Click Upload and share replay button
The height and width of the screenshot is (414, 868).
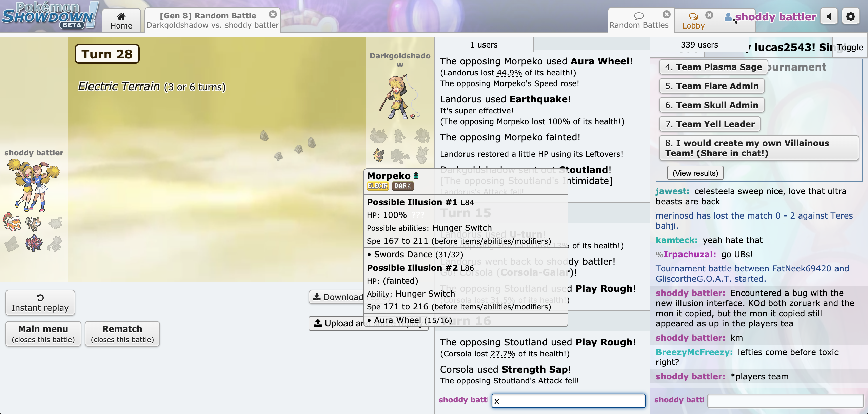tap(336, 323)
